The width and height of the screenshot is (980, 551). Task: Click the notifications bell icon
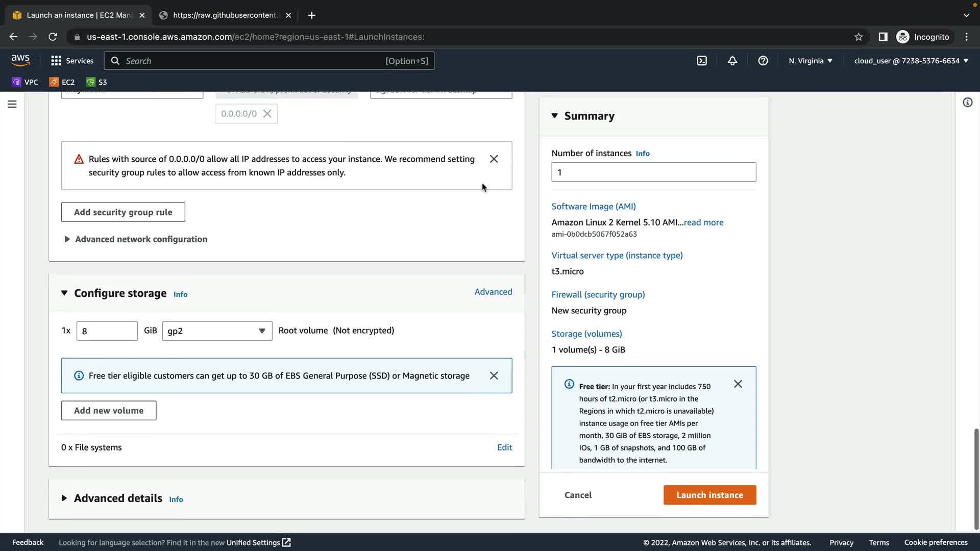732,61
